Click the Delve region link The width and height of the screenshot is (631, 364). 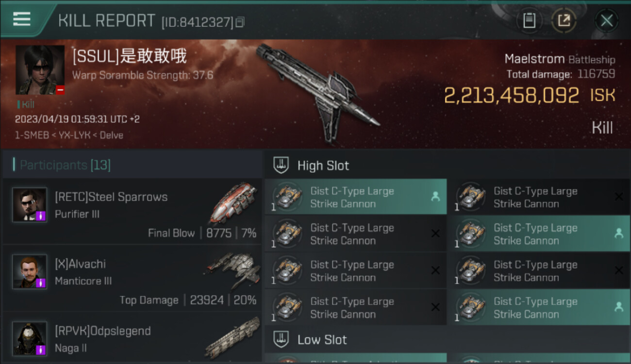click(111, 135)
